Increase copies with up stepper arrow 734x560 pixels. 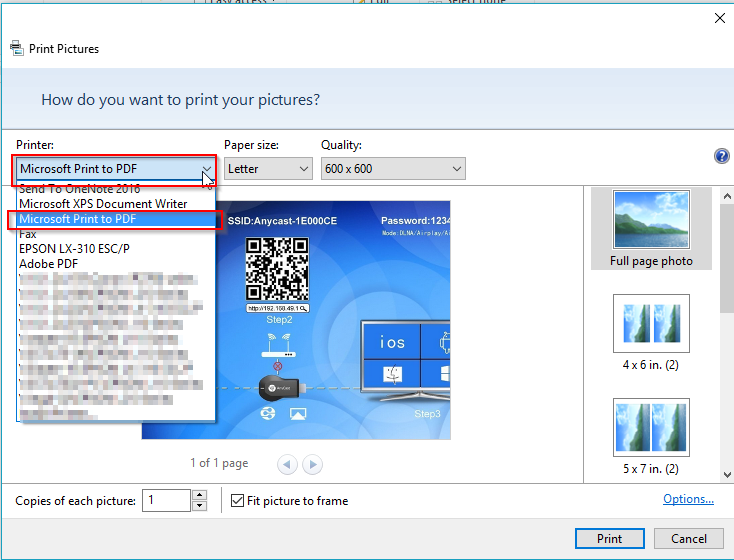[200, 495]
